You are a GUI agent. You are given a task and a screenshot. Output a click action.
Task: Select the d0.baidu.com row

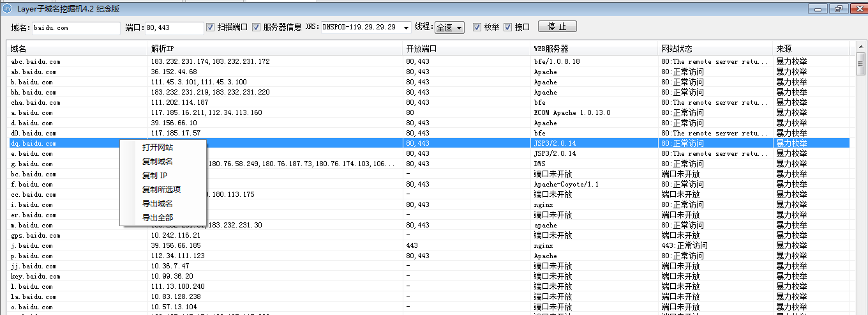428,133
